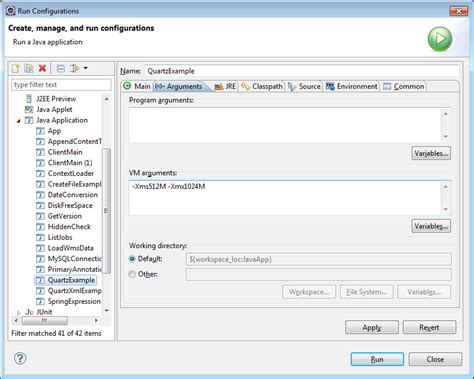Click the filter configurations icon
This screenshot has width=474, height=379.
click(74, 69)
